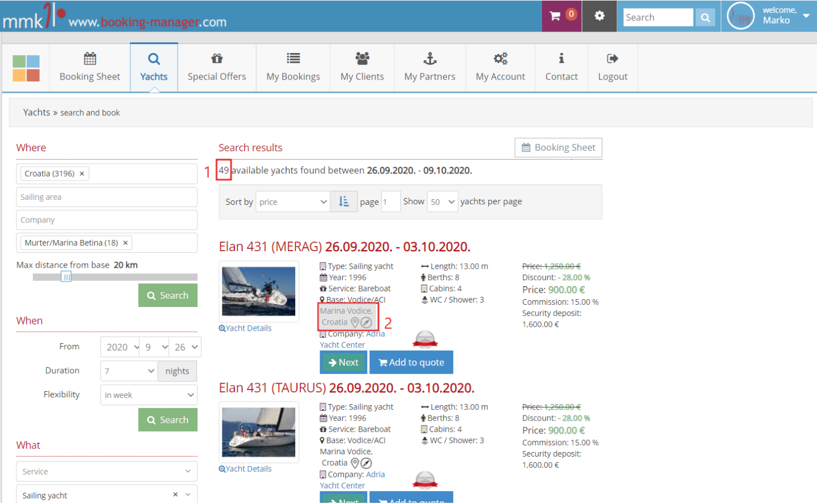Screen dimensions: 817x504
Task: Open the Duration 7 dropdown
Action: tap(129, 371)
